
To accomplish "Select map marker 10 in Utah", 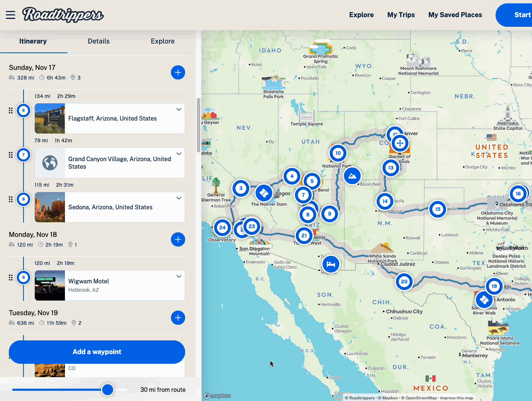I will [x=338, y=153].
